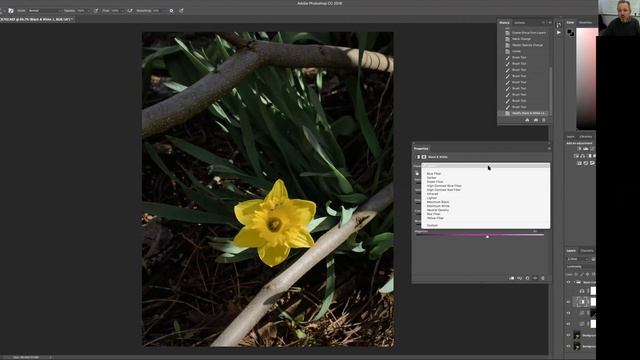The width and height of the screenshot is (640, 360).
Task: Open the History panel menu
Action: point(549,23)
